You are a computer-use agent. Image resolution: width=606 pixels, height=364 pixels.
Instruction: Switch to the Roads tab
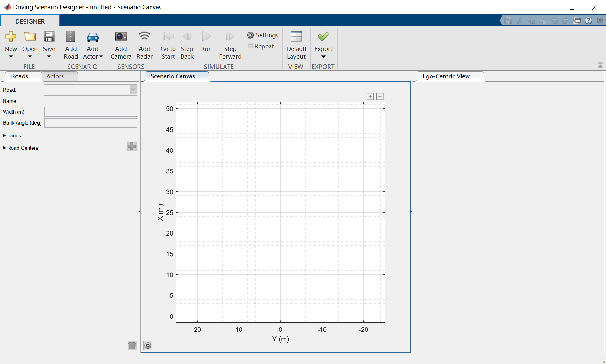tap(20, 76)
